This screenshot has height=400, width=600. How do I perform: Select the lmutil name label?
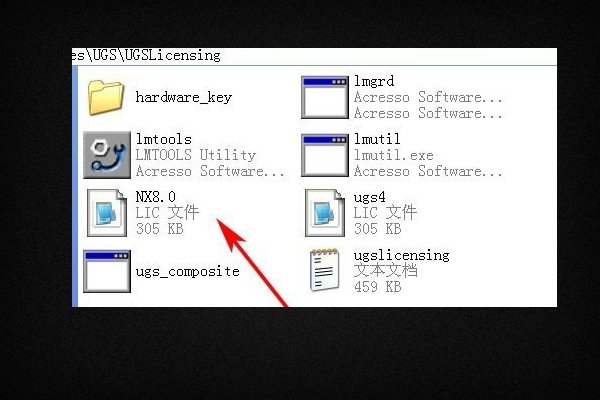tap(377, 139)
